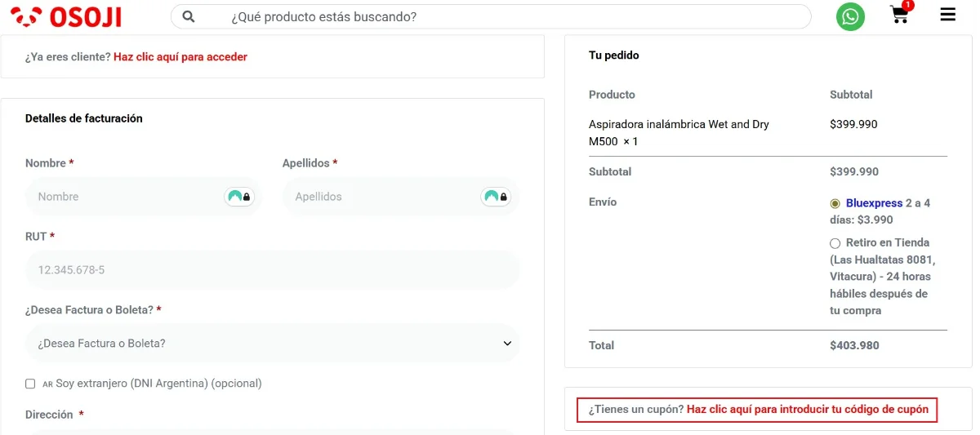Open WhatsApp chat via green icon
This screenshot has height=435, width=980.
(850, 16)
